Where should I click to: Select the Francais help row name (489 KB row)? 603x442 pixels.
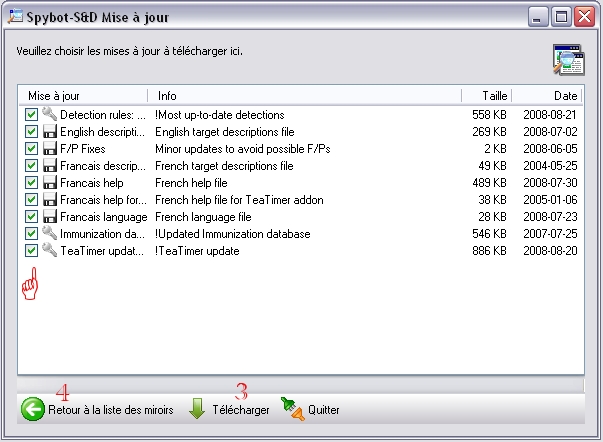(x=92, y=183)
